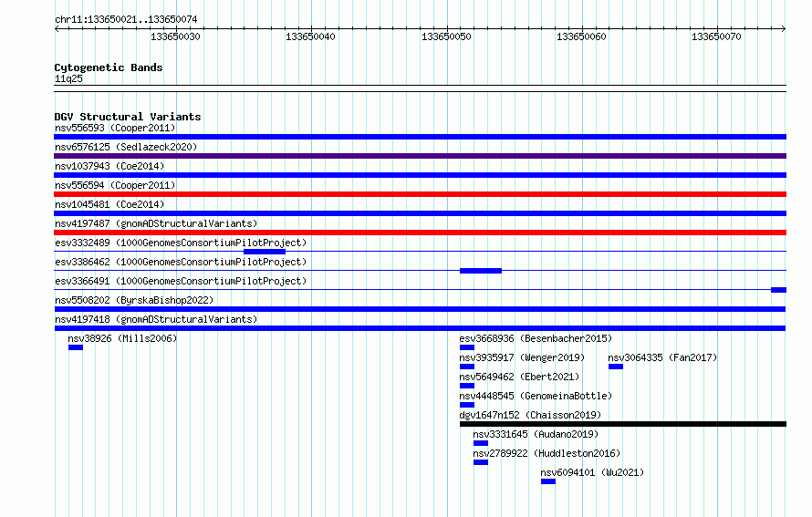
Task: Select the black bar for dgv1647n152
Action: click(623, 424)
